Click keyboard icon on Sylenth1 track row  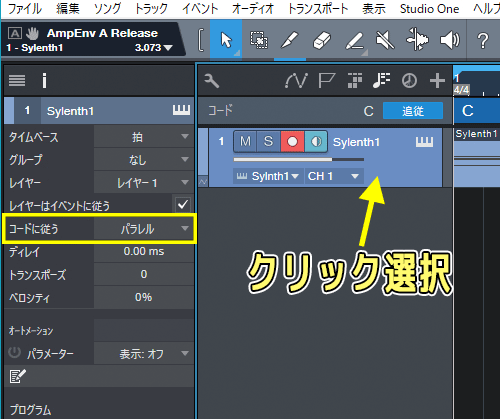424,142
